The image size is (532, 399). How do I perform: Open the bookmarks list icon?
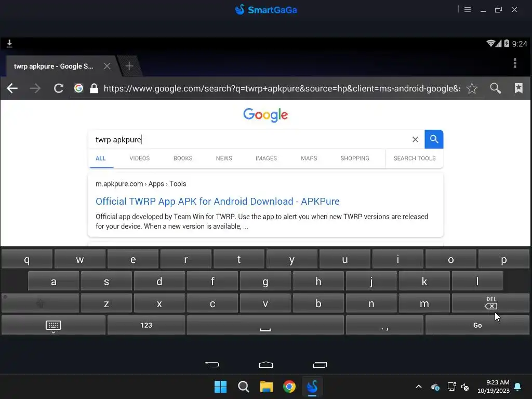(x=518, y=88)
